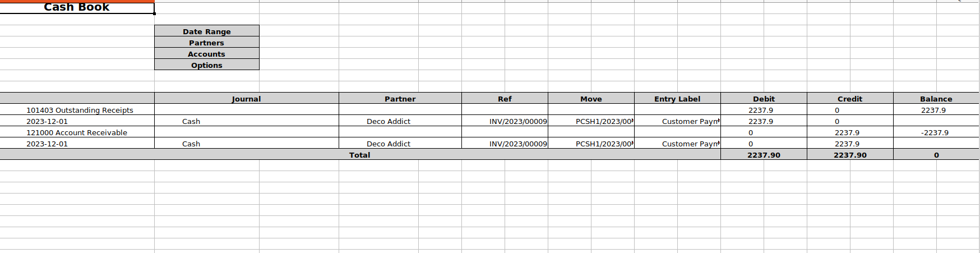Select the Cash Book title cell

click(77, 7)
